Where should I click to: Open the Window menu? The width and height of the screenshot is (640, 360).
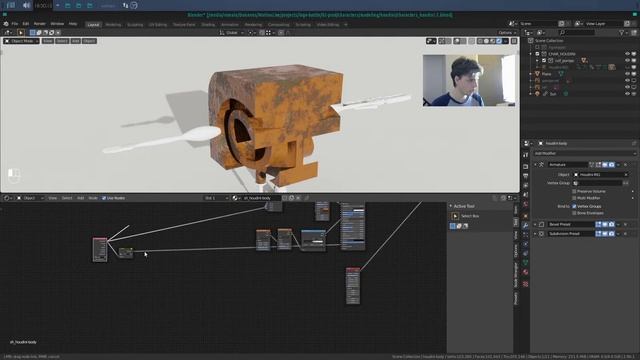pyautogui.click(x=57, y=24)
